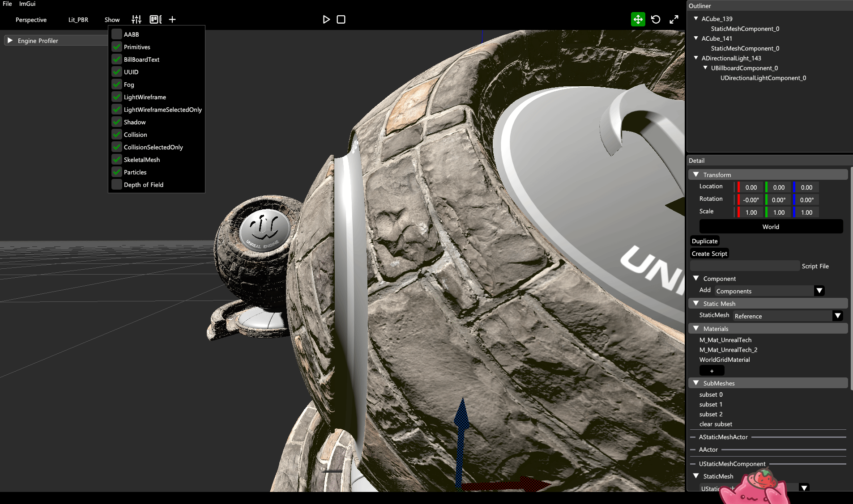The image size is (853, 504).
Task: Collapse UBillboardComponent_0 node
Action: pos(705,68)
